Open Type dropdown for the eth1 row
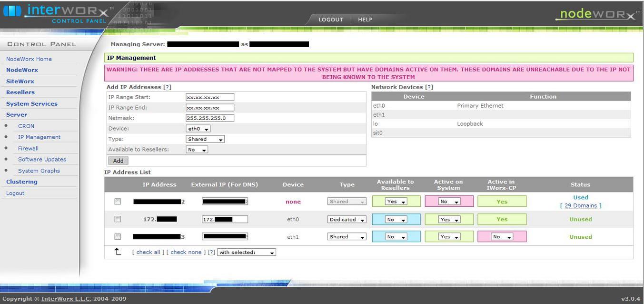644x304 pixels. tap(347, 237)
